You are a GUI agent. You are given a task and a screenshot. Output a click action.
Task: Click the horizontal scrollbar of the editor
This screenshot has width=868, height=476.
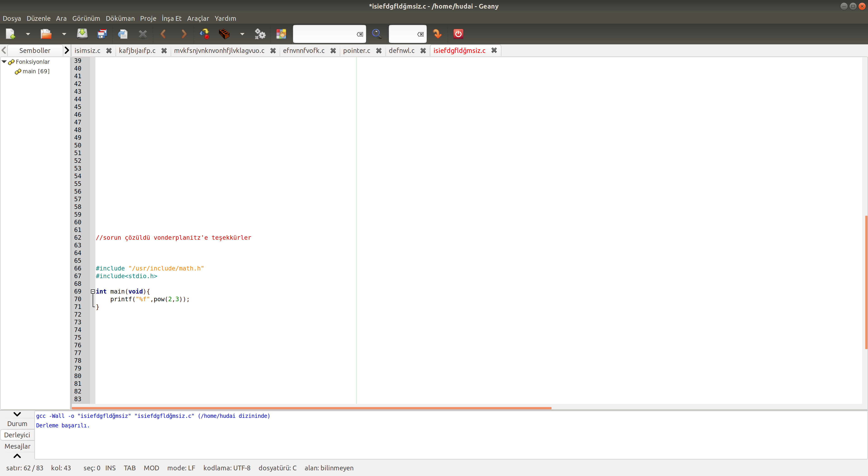coord(311,408)
